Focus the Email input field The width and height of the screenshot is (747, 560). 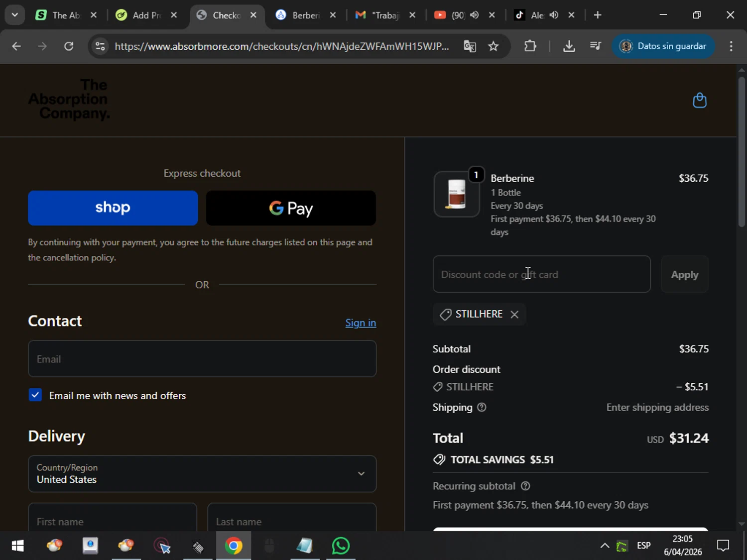(202, 359)
